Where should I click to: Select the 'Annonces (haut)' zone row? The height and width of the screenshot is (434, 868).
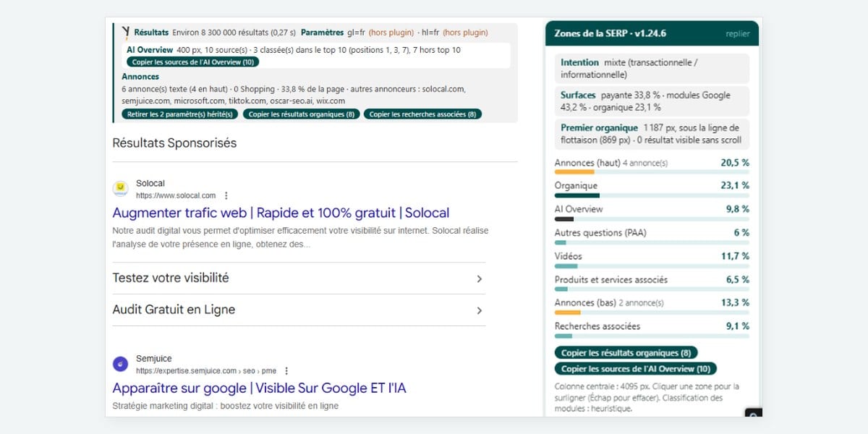(652, 166)
